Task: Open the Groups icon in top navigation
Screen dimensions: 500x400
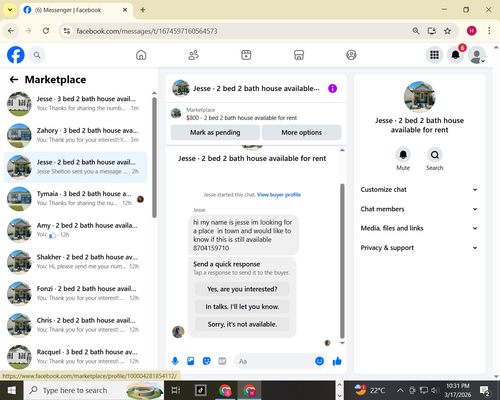Action: point(351,55)
